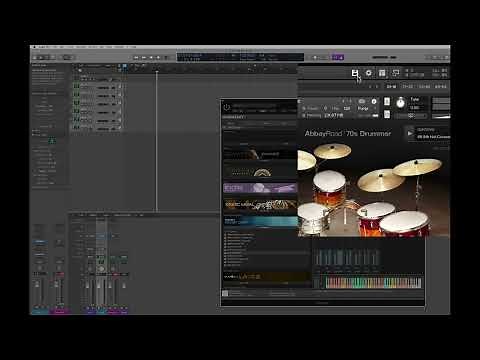Open Kontakt's options gear icon
This screenshot has width=480, height=360.
(369, 73)
